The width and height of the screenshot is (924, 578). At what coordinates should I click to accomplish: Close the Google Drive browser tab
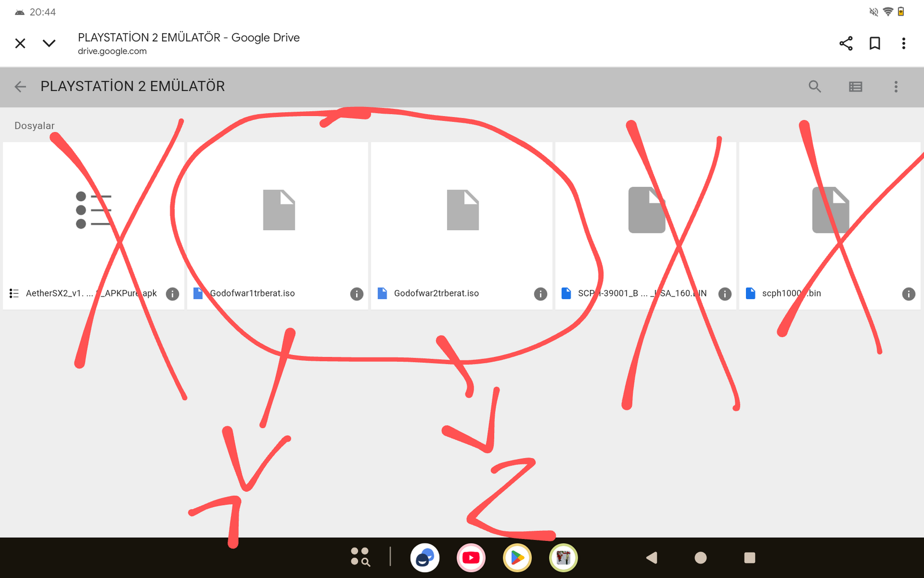20,43
